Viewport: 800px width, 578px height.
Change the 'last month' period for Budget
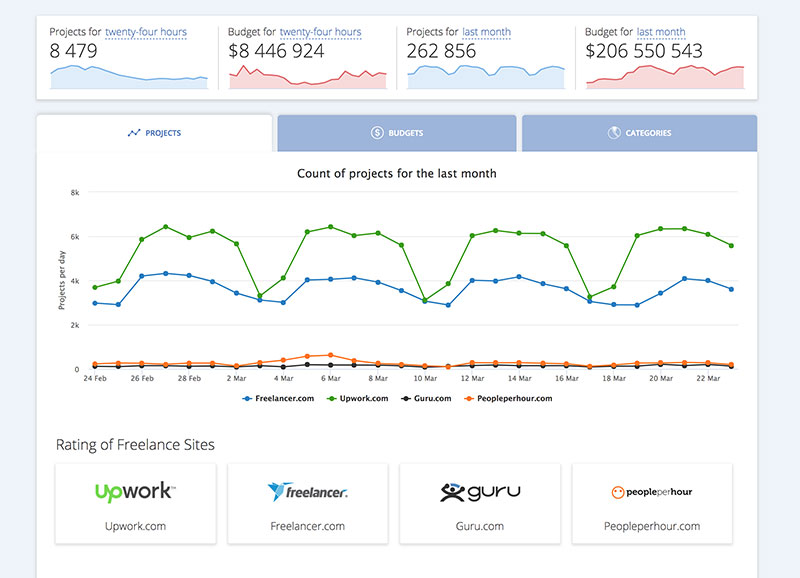click(661, 32)
